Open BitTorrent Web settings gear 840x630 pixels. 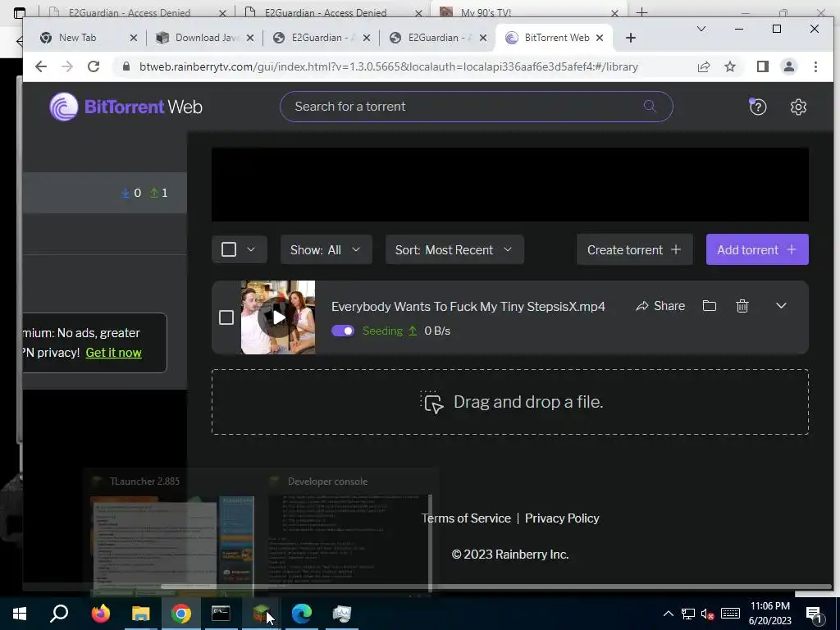[798, 107]
